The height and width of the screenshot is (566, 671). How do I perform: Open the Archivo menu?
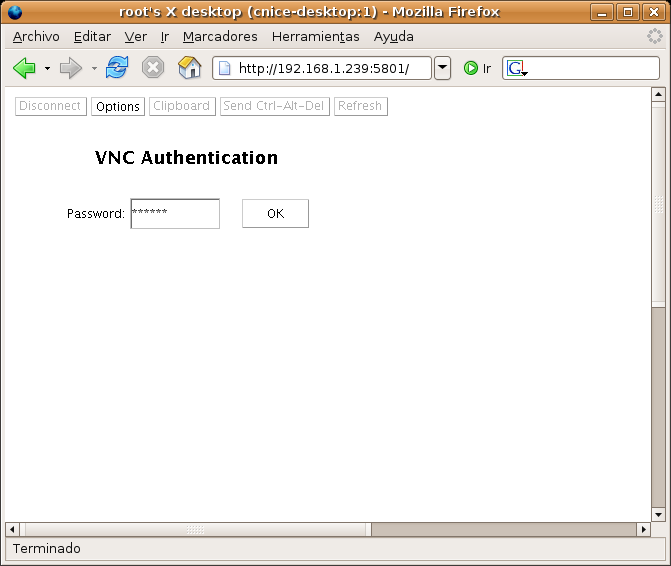coord(36,36)
